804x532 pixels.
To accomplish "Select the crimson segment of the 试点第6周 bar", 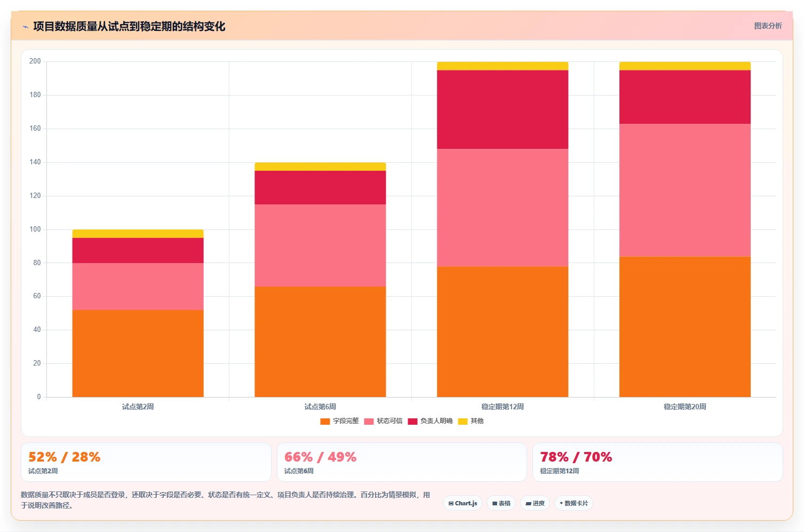I will pos(320,187).
